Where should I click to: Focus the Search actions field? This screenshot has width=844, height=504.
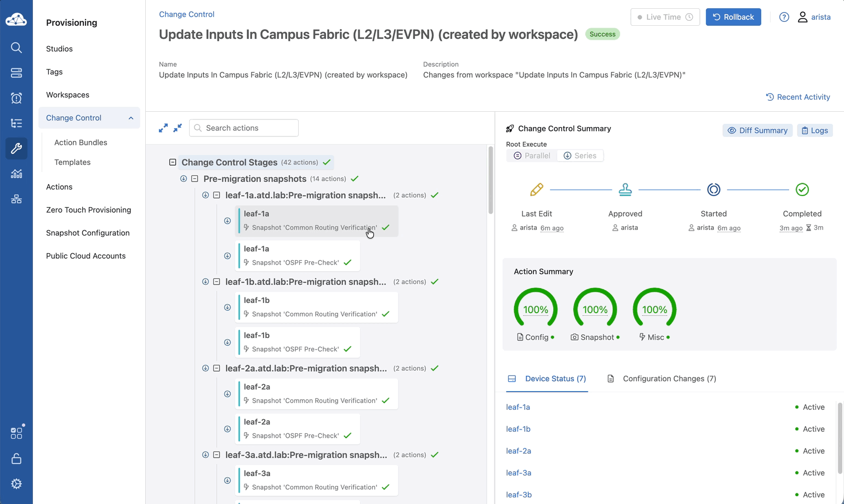click(244, 128)
